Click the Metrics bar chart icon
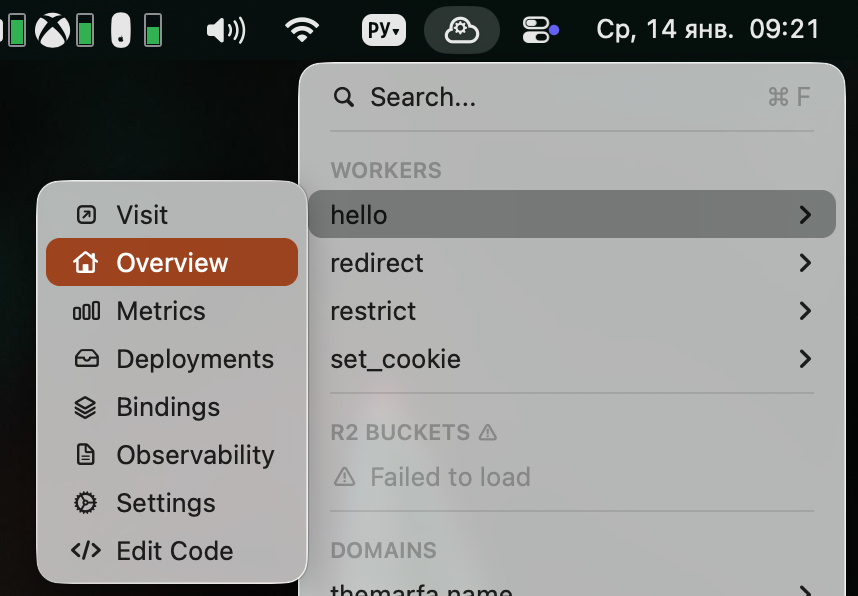 (86, 311)
